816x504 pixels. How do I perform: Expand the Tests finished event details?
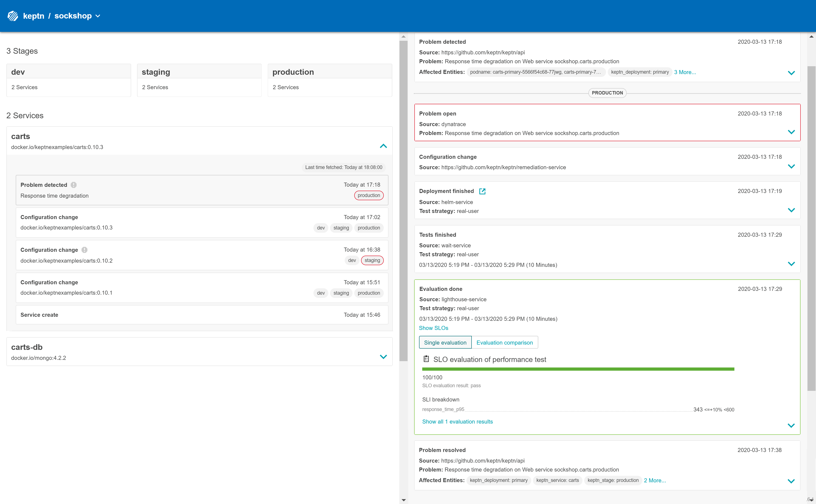(791, 264)
